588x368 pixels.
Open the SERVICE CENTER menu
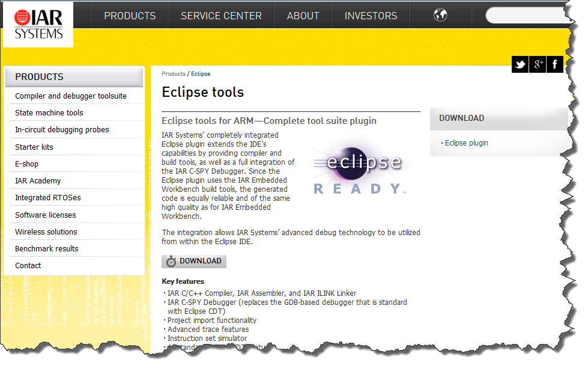(221, 16)
